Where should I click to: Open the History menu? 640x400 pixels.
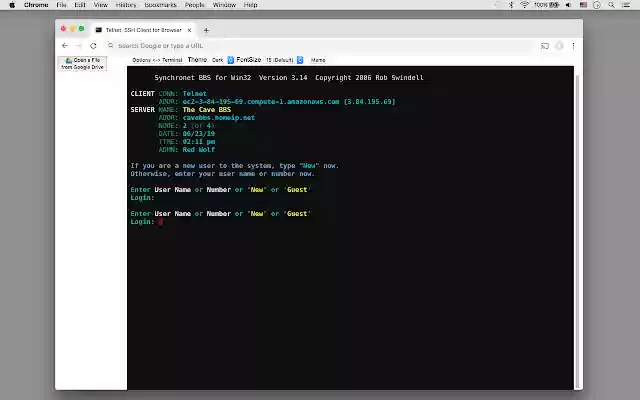[126, 5]
